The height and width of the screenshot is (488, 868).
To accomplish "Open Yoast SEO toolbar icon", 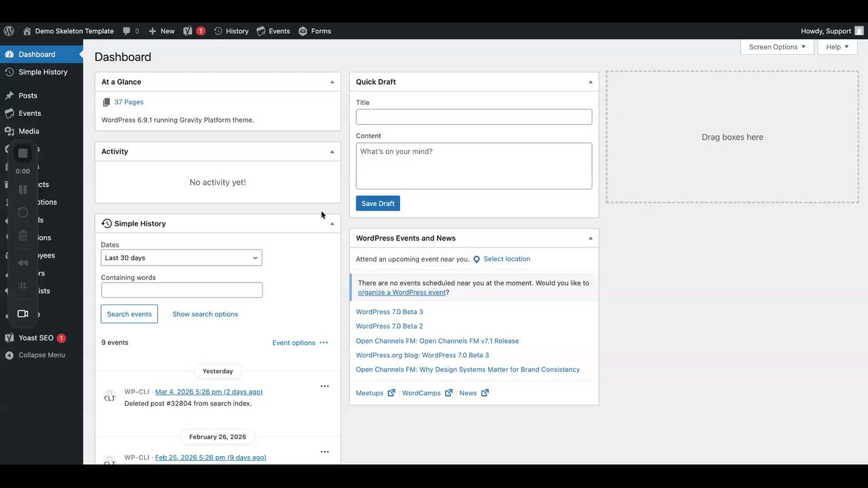I will coord(188,31).
